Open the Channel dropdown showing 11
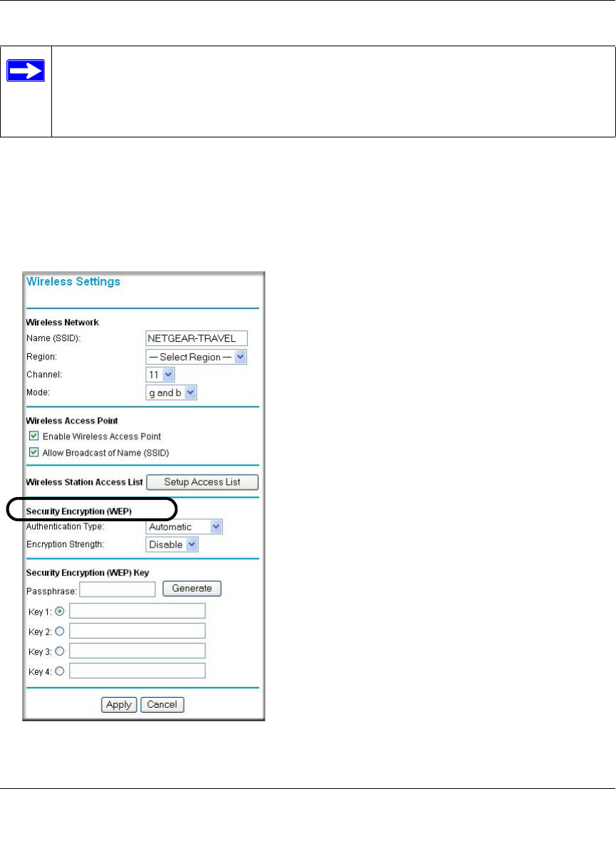Viewport: 616px width, 843px height. tap(160, 375)
